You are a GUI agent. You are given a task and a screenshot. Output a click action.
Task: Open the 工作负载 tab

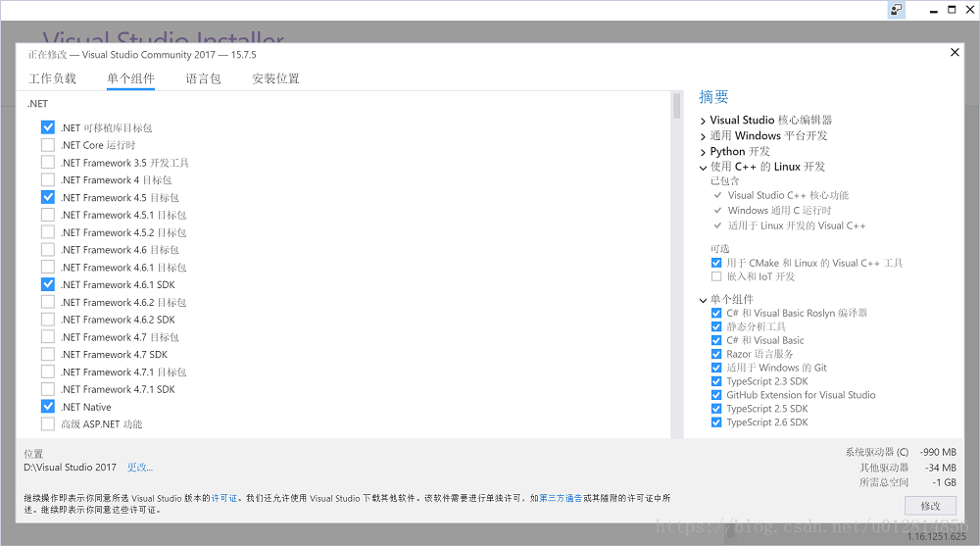(53, 78)
